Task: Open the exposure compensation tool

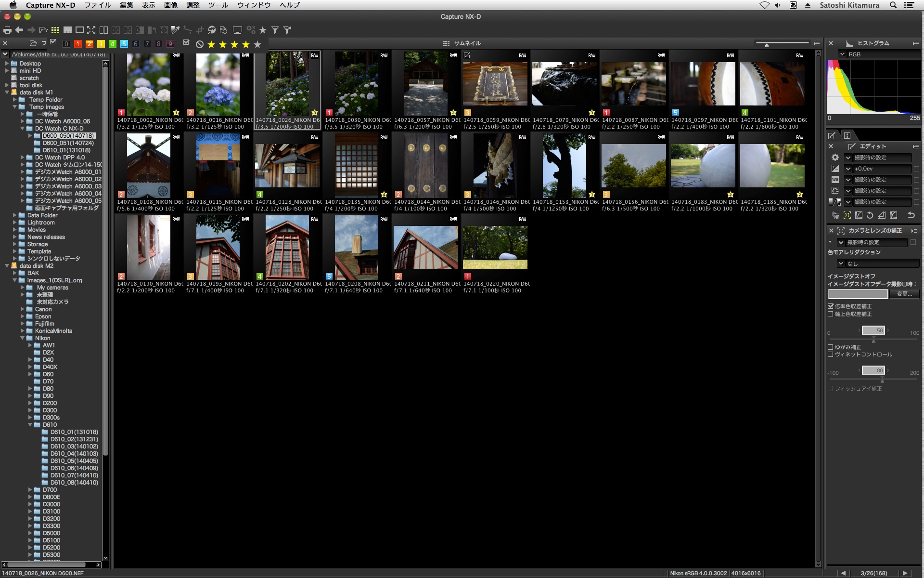Action: coord(835,169)
